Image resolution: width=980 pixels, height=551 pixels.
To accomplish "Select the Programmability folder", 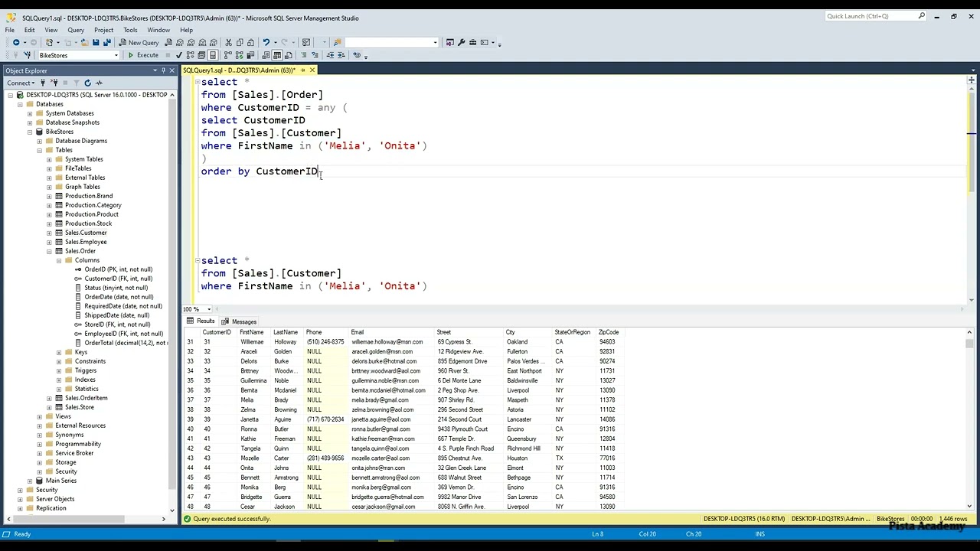I will [78, 444].
